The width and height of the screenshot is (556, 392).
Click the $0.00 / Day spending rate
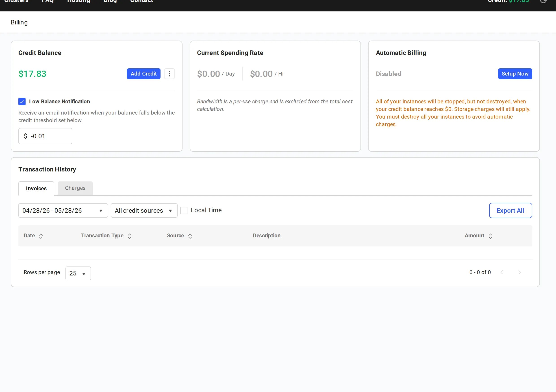216,74
